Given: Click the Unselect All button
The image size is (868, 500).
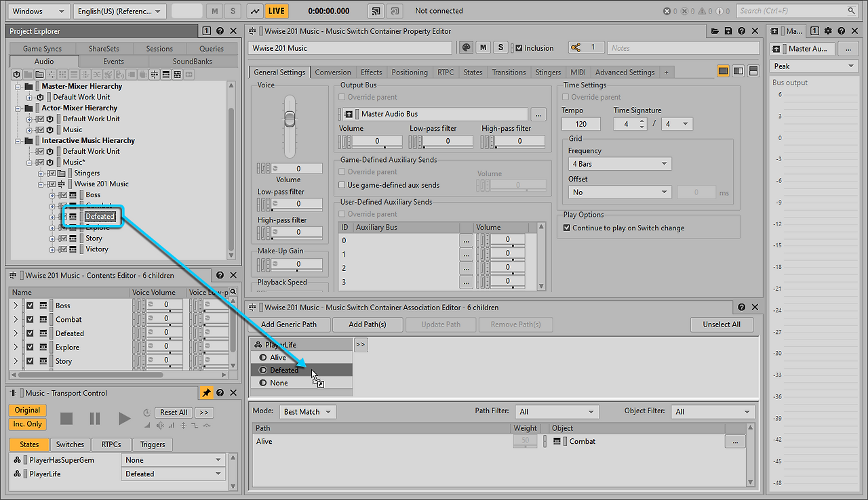Looking at the screenshot, I should (x=722, y=325).
